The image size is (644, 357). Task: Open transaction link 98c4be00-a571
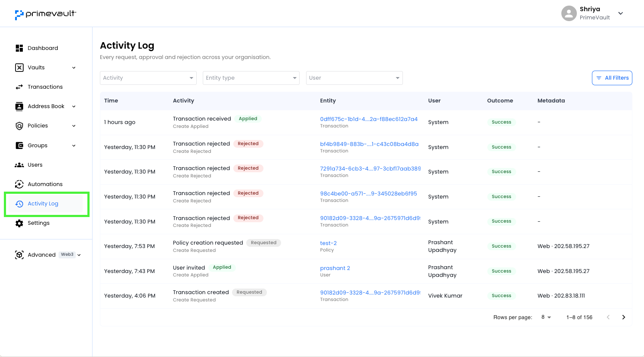(368, 194)
